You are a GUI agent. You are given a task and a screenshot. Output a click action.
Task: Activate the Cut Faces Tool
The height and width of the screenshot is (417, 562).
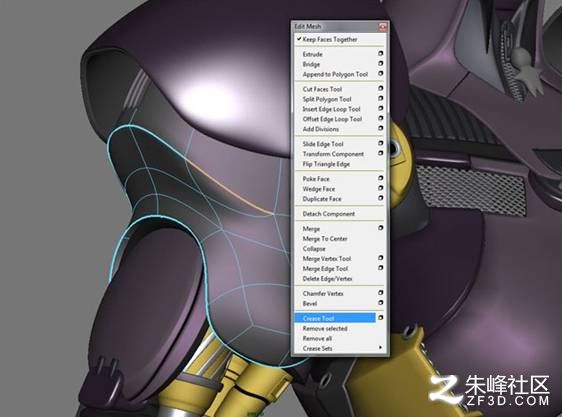pyautogui.click(x=322, y=89)
